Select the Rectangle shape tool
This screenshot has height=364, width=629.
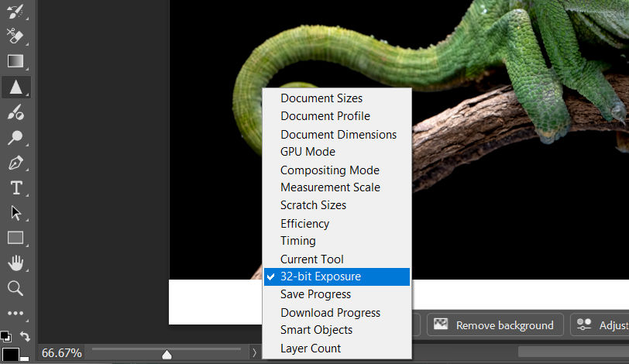pos(15,238)
